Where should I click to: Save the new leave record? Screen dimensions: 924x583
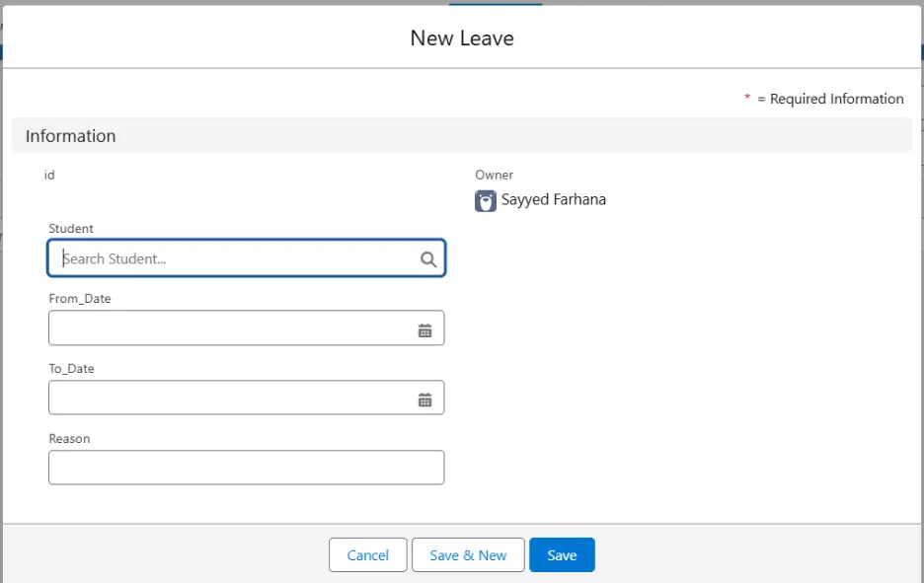pos(562,554)
